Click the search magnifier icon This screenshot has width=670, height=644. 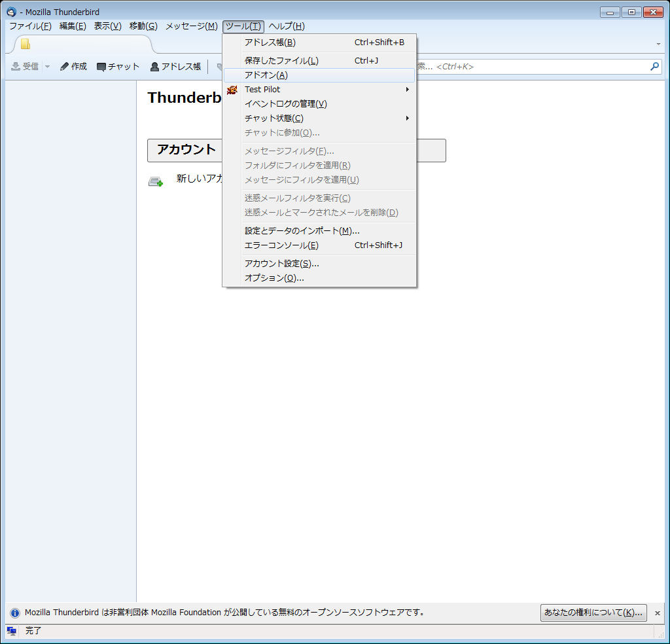(654, 67)
